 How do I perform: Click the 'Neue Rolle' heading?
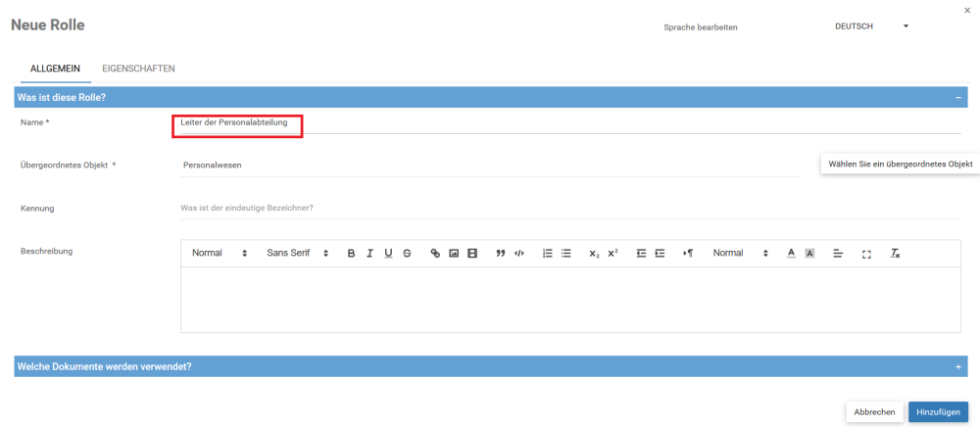coord(48,24)
